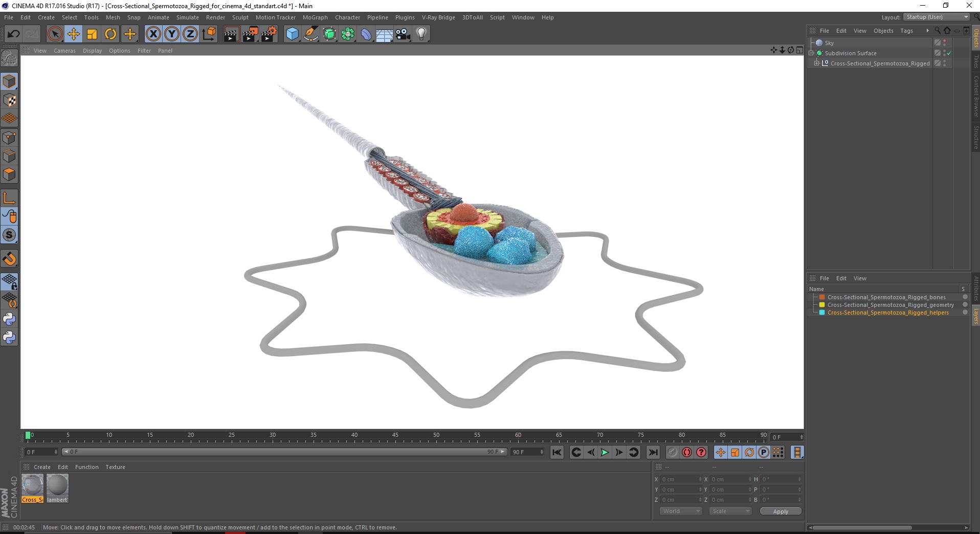Viewport: 980px width, 534px height.
Task: Toggle solo for Rigged_helpers layer
Action: pyautogui.click(x=965, y=313)
